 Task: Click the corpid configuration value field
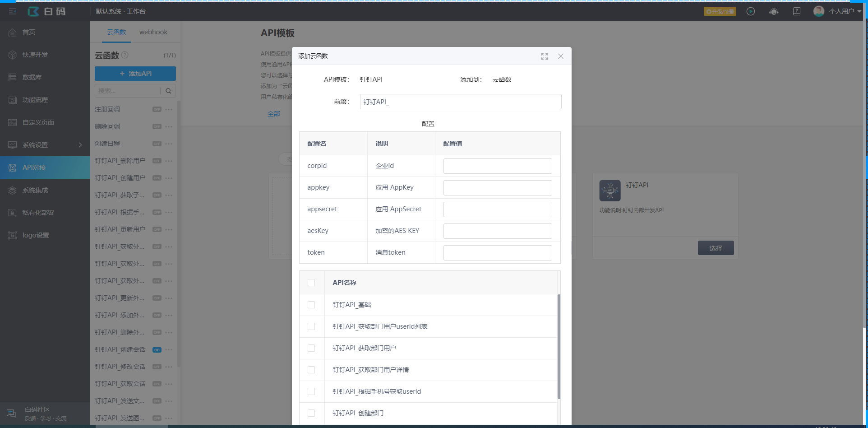[497, 166]
